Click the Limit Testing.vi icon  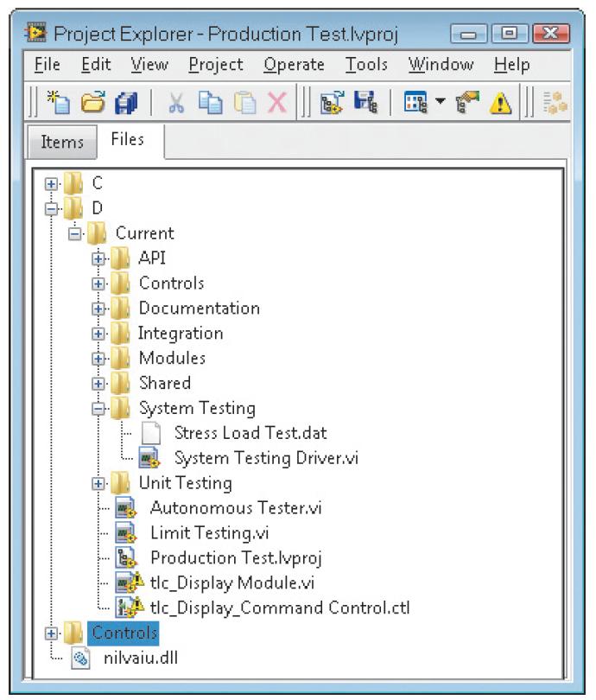(x=126, y=532)
